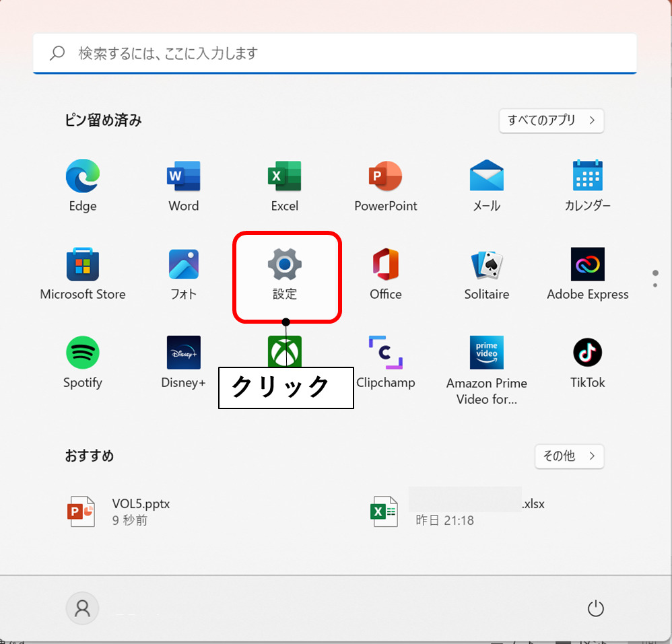Launch the Clipchamp video editor
This screenshot has height=644, width=672.
point(386,362)
